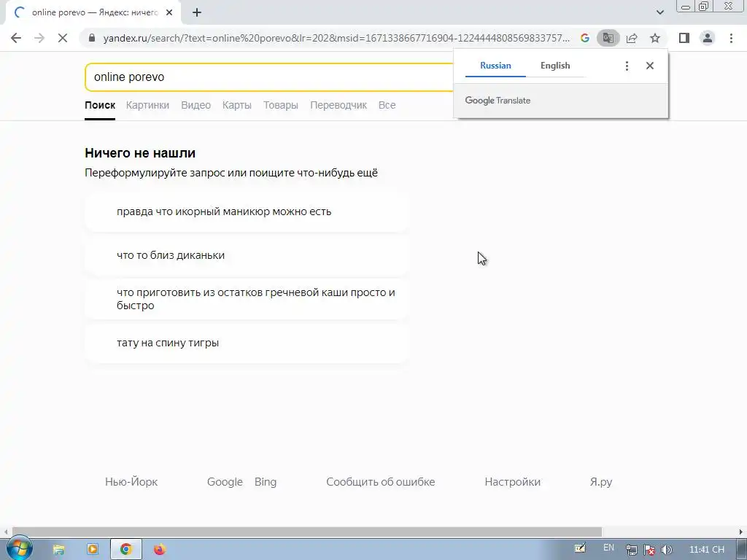The image size is (747, 560).
Task: Click the address bar URL
Action: (x=336, y=38)
